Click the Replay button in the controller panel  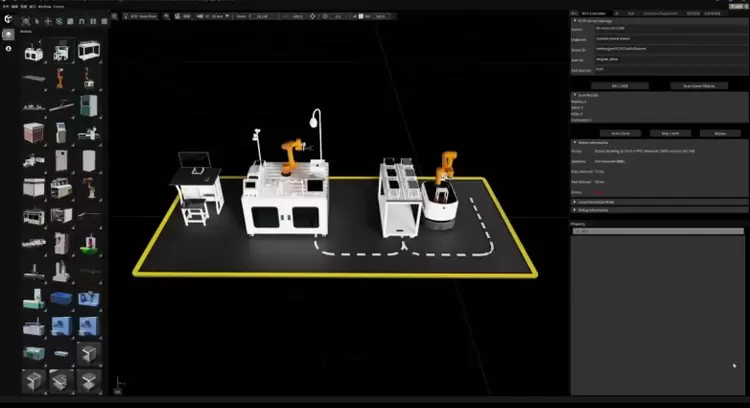coord(719,132)
